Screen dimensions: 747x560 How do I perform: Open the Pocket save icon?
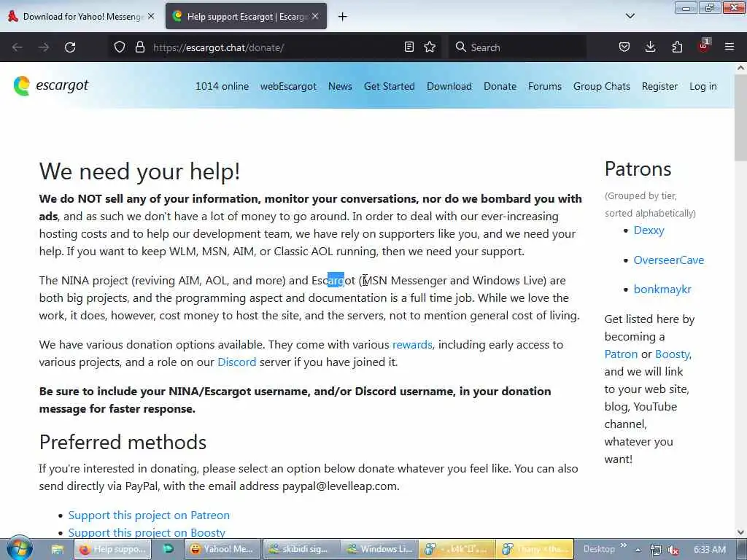(624, 47)
